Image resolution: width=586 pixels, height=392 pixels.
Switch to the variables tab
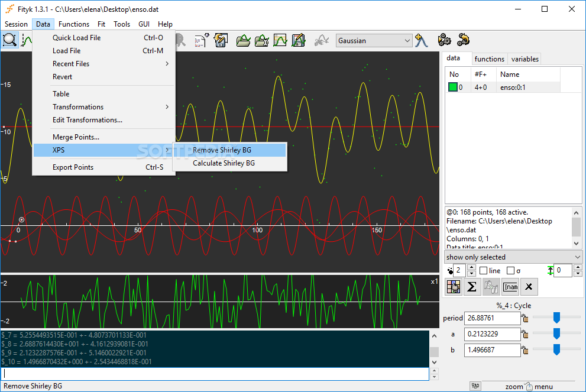(525, 59)
